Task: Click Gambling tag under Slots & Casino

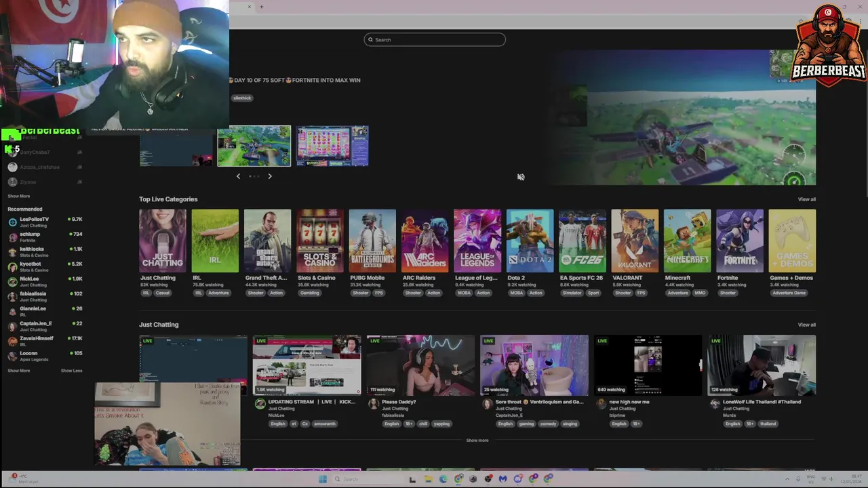Action: pyautogui.click(x=309, y=293)
